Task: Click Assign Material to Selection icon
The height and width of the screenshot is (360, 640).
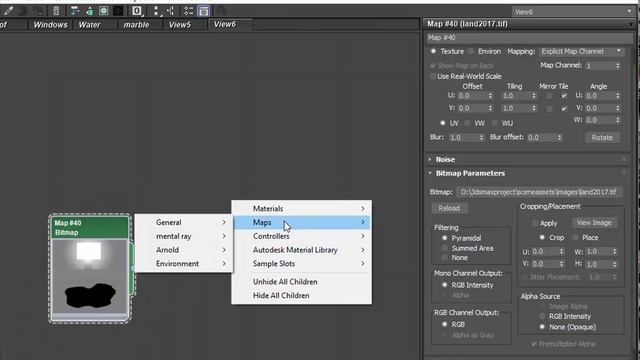Action: (x=39, y=11)
